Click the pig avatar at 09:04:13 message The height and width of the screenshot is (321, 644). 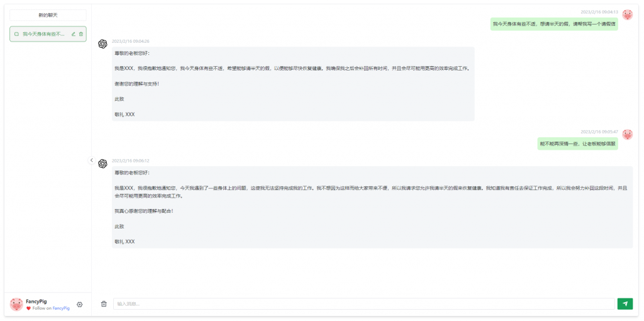coord(628,15)
